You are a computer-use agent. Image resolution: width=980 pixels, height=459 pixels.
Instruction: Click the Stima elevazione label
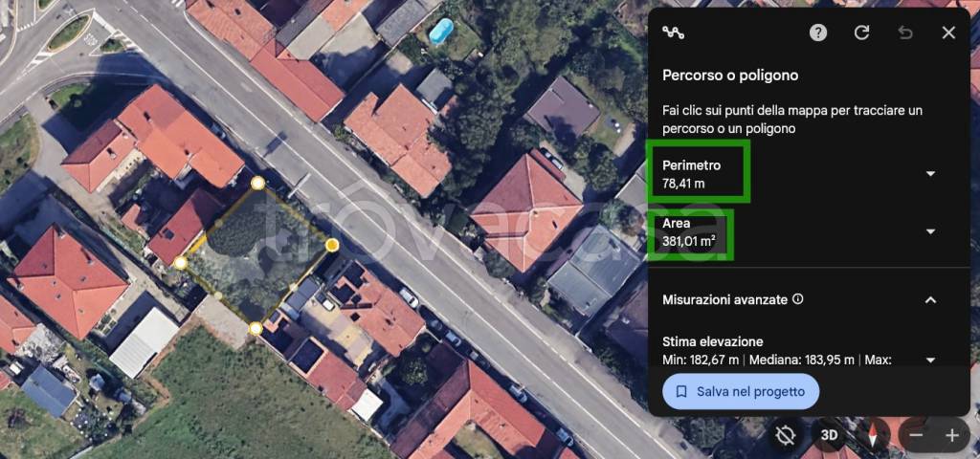tap(712, 341)
